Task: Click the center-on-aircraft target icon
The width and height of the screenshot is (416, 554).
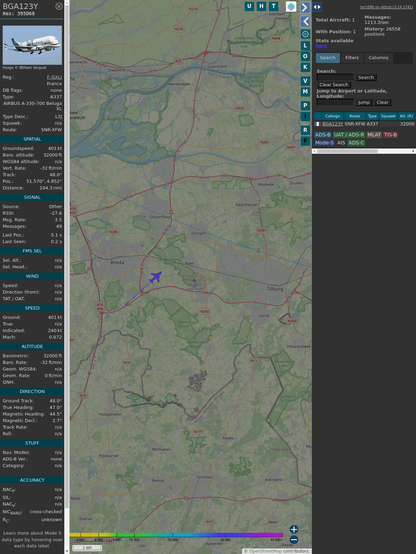Action: pyautogui.click(x=305, y=34)
